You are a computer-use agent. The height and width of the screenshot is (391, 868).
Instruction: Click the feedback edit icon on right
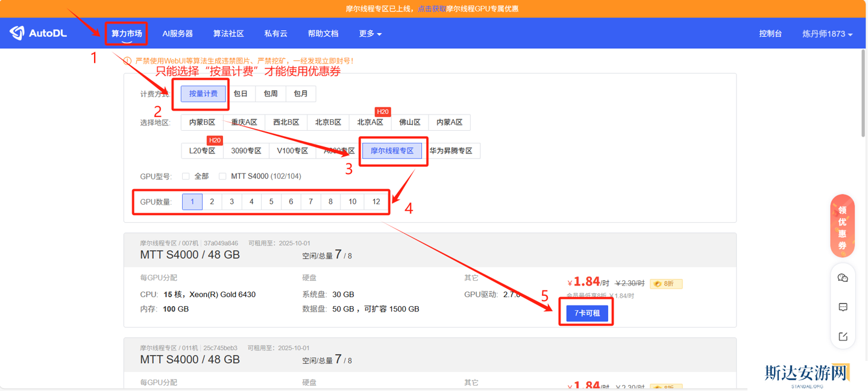pyautogui.click(x=843, y=336)
